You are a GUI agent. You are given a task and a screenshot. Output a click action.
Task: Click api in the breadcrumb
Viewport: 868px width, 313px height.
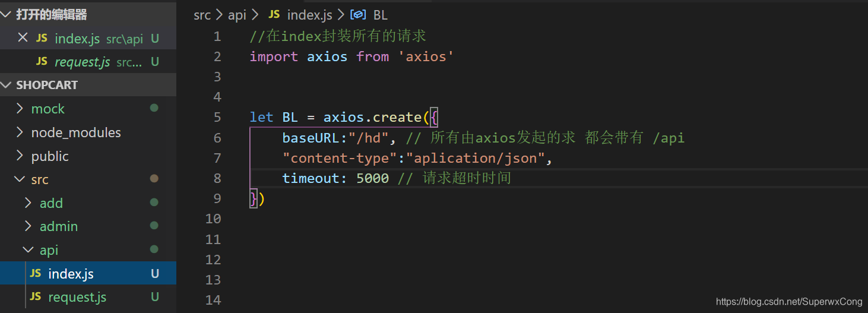coord(237,15)
